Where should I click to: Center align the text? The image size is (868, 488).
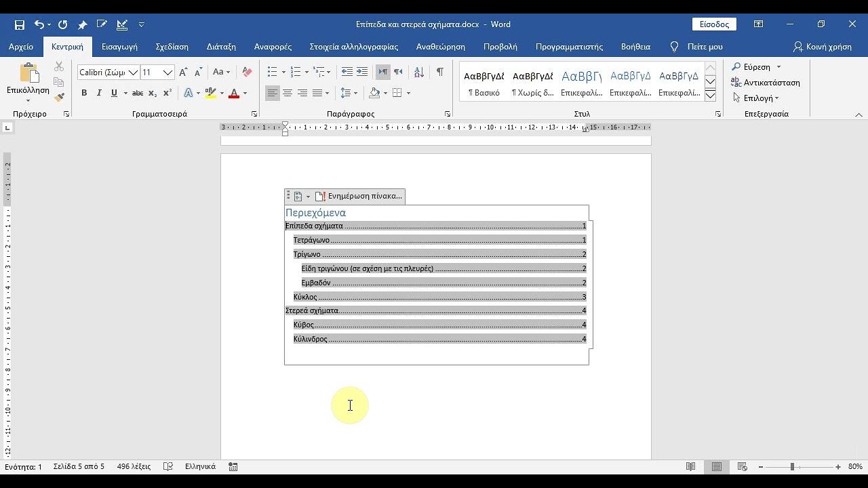[288, 93]
